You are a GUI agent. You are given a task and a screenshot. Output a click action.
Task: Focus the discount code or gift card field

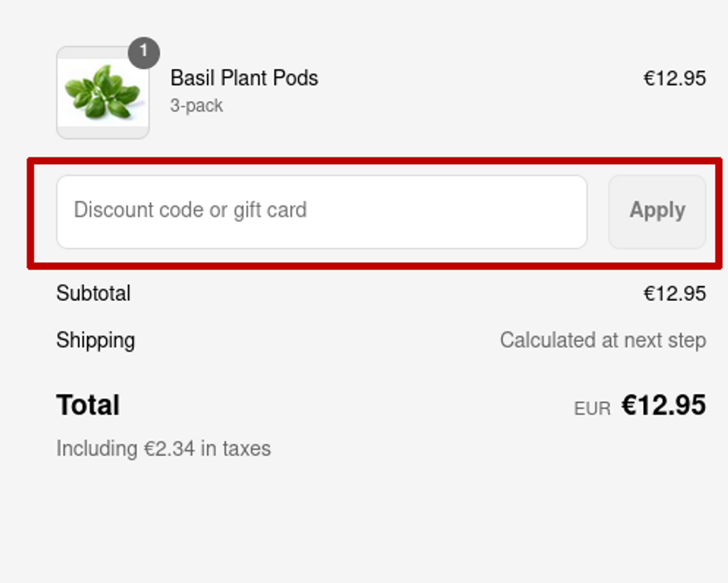coord(321,212)
